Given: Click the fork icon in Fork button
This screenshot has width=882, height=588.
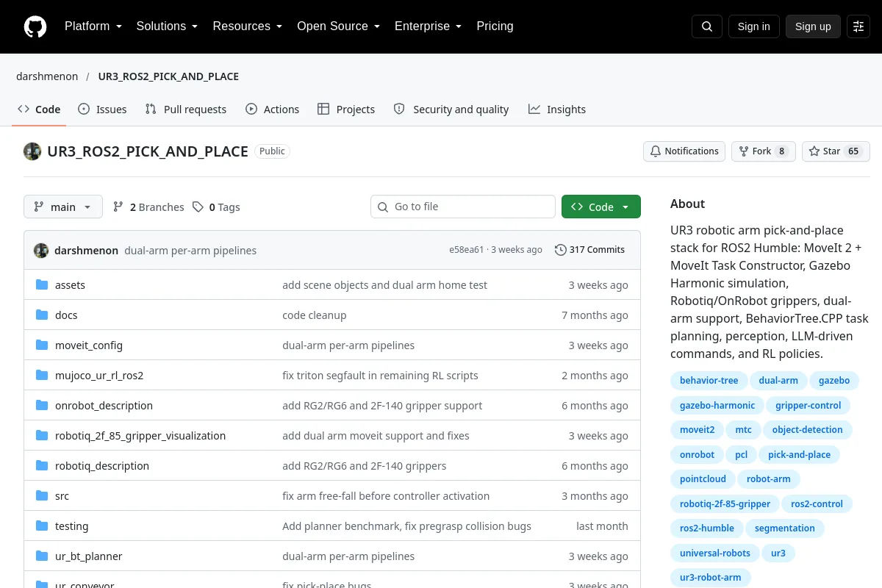Looking at the screenshot, I should [x=743, y=151].
